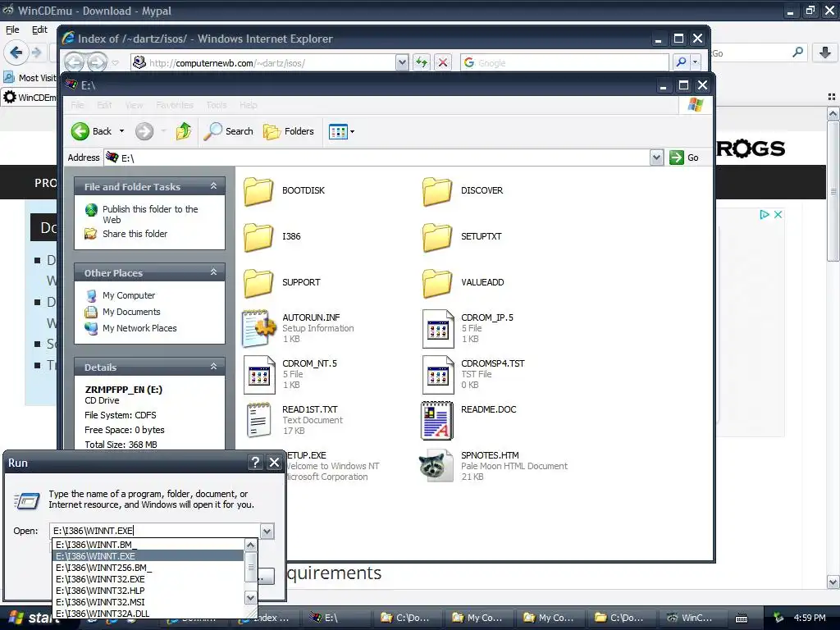Open the VALUEADD folder icon
Screen dimensions: 840x630
click(x=437, y=283)
